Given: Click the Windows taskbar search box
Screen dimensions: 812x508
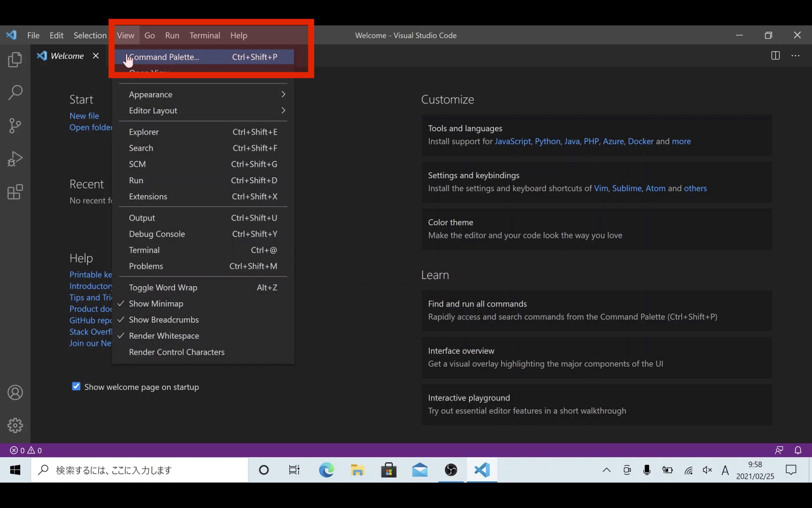Looking at the screenshot, I should pos(139,470).
